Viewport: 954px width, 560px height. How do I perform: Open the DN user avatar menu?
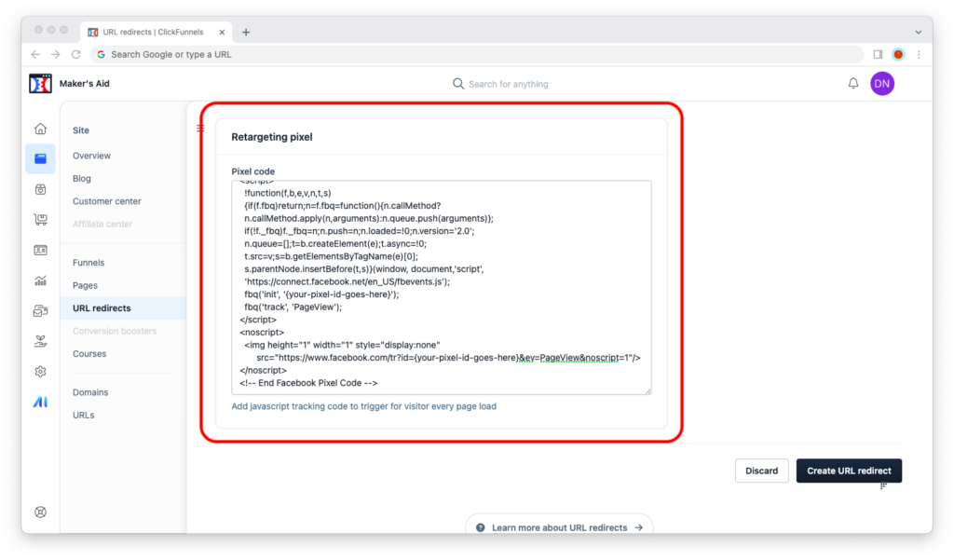pyautogui.click(x=882, y=83)
